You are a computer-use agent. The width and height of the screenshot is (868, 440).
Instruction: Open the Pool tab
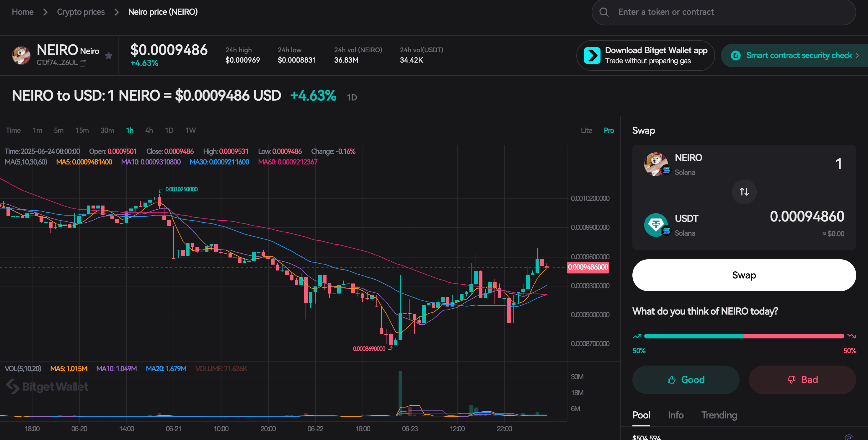641,415
